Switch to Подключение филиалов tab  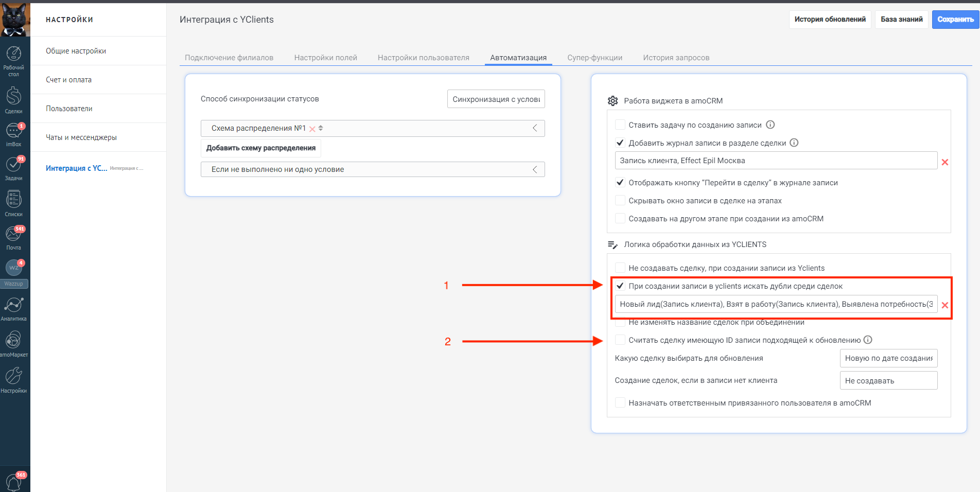[x=229, y=58]
